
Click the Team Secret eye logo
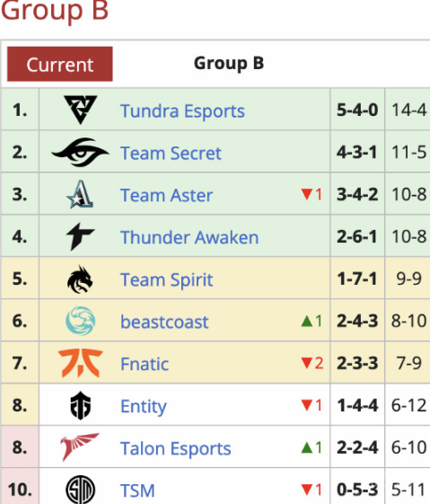(x=80, y=153)
